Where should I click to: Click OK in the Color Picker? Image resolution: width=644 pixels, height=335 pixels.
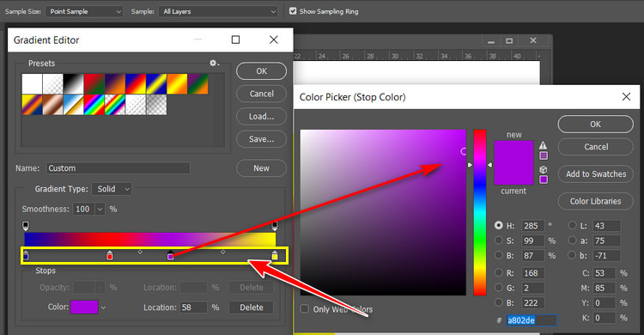click(596, 125)
